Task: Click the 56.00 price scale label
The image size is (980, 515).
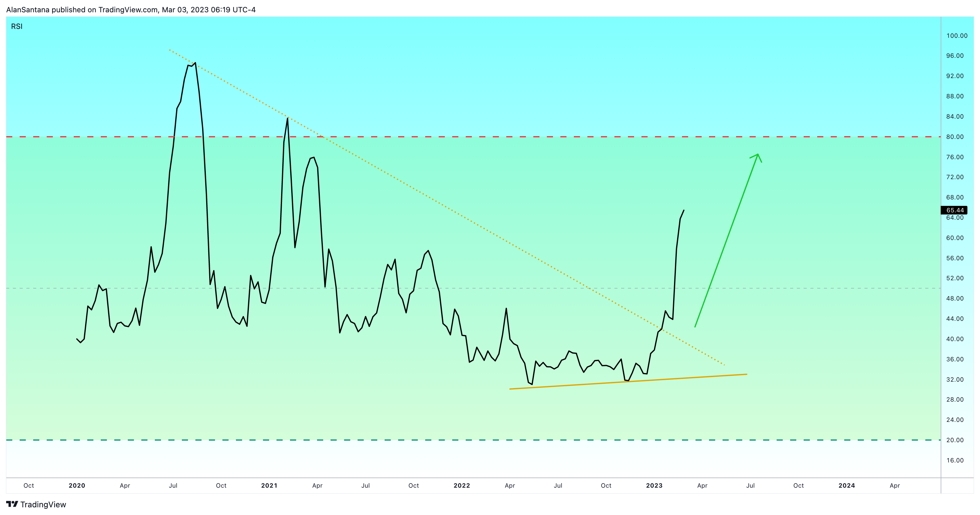Action: click(x=955, y=258)
